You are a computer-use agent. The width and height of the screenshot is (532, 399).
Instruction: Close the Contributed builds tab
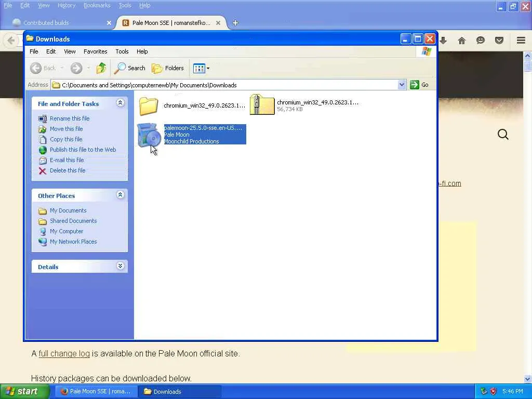coord(109,23)
